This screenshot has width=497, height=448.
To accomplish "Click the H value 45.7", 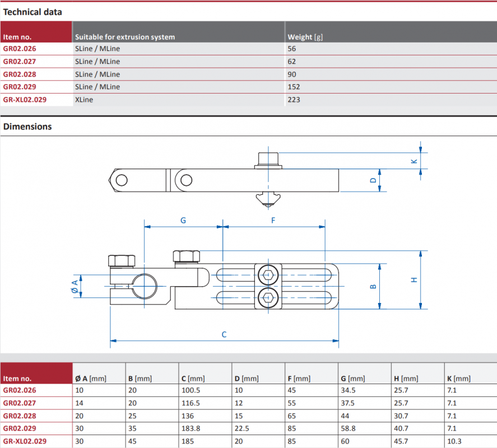I will pos(401,441).
